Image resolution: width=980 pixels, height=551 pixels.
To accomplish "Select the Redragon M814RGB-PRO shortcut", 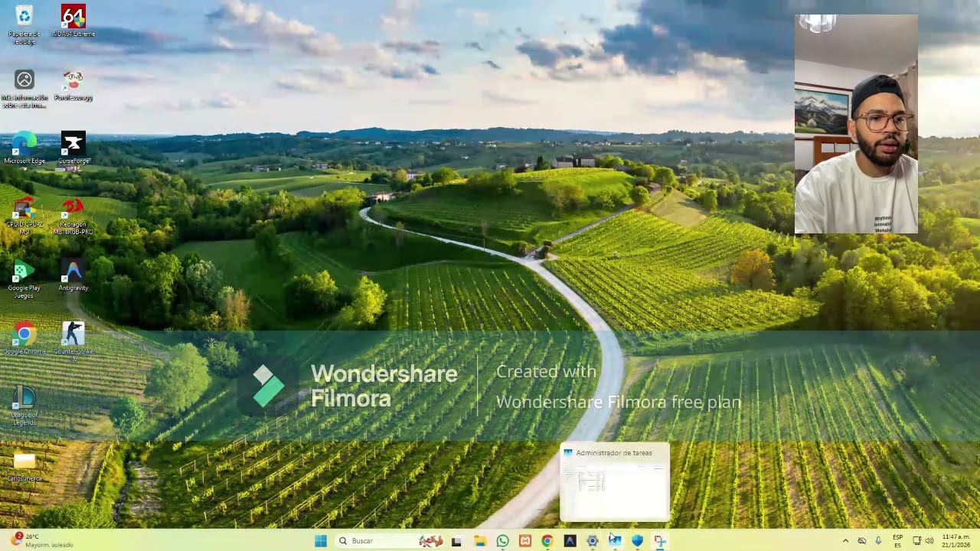I will (73, 216).
